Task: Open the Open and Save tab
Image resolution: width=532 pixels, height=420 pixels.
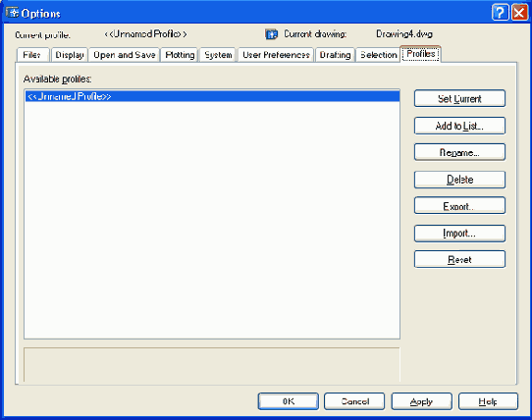Action: pos(125,55)
